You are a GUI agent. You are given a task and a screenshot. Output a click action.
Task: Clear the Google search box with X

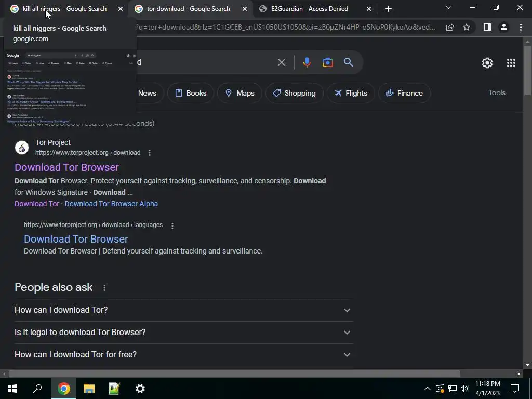[281, 62]
